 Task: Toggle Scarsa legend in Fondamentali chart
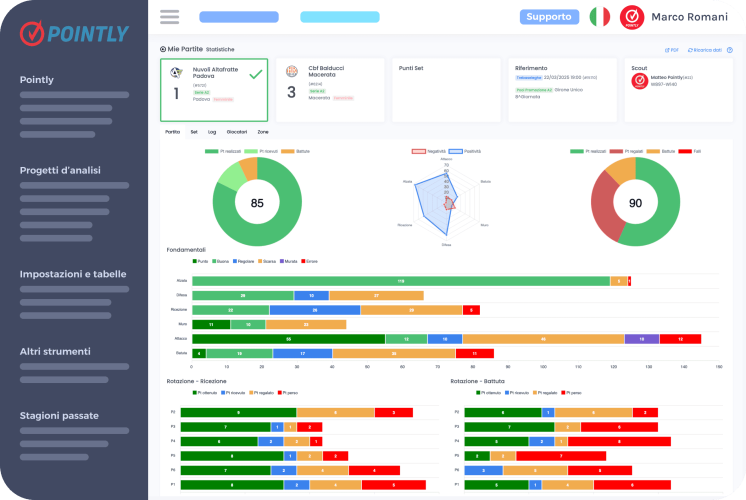coord(267,261)
